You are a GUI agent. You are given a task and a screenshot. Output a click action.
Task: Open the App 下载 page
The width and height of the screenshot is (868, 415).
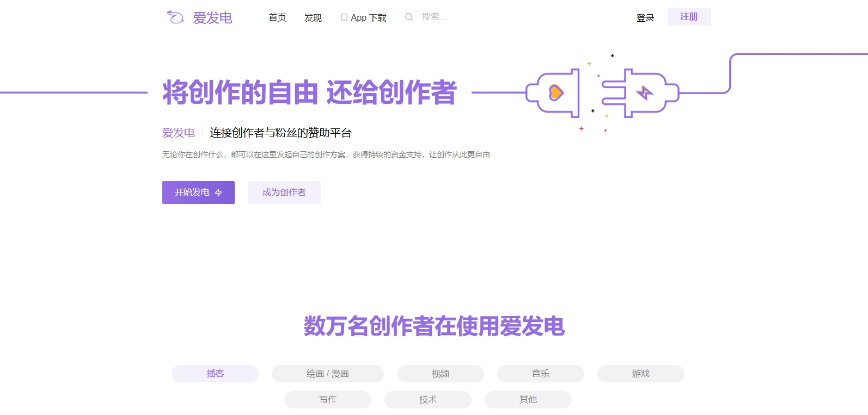(x=368, y=18)
